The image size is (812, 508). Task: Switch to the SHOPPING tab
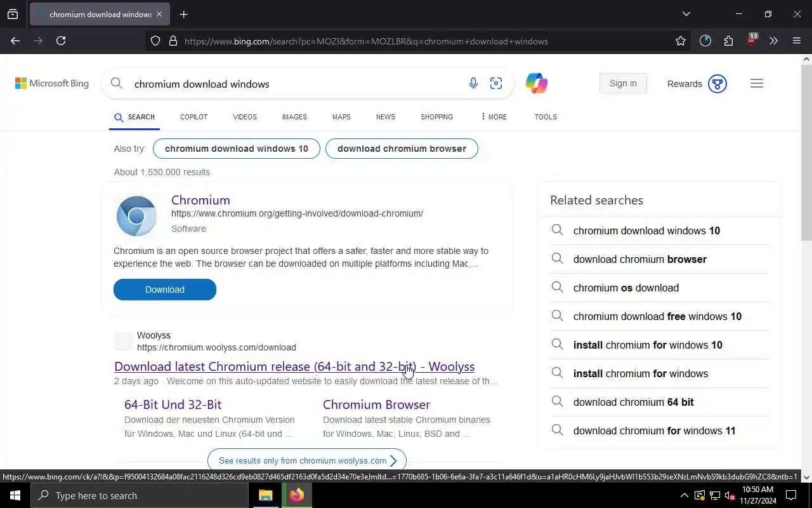tap(436, 117)
